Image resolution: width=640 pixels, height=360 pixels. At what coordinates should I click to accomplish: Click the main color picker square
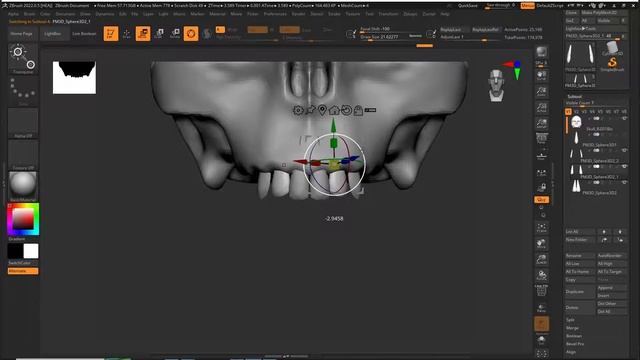pyautogui.click(x=23, y=220)
